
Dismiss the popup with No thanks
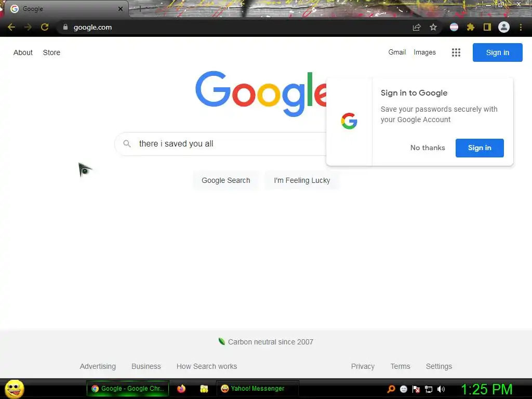click(x=428, y=148)
